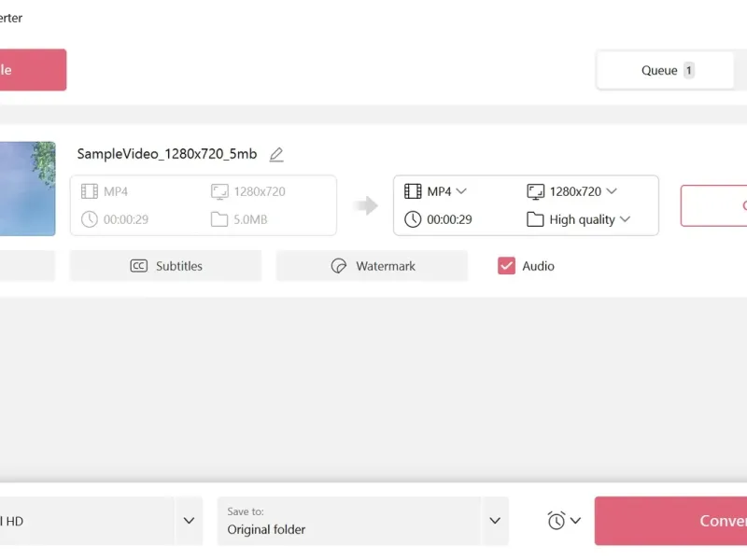Expand the Save to folder dropdown arrow
Image resolution: width=747 pixels, height=560 pixels.
(x=495, y=521)
